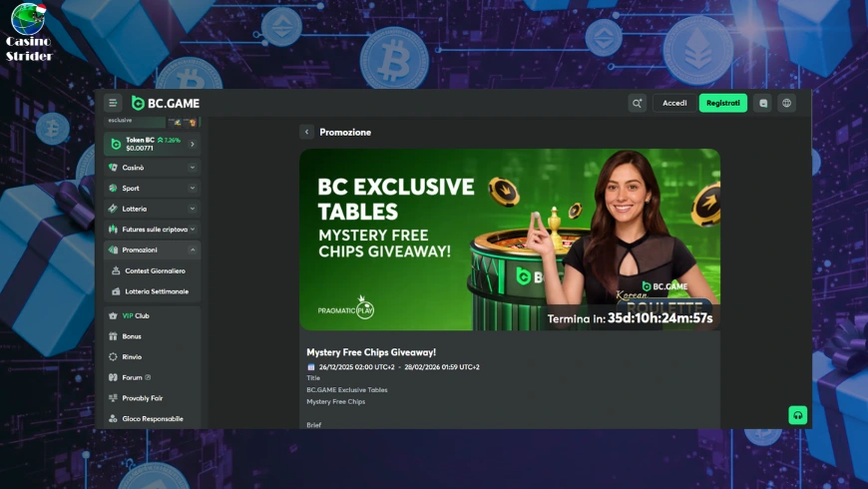This screenshot has height=489, width=868.
Task: Select Contest Giornaliero menu item
Action: point(154,270)
